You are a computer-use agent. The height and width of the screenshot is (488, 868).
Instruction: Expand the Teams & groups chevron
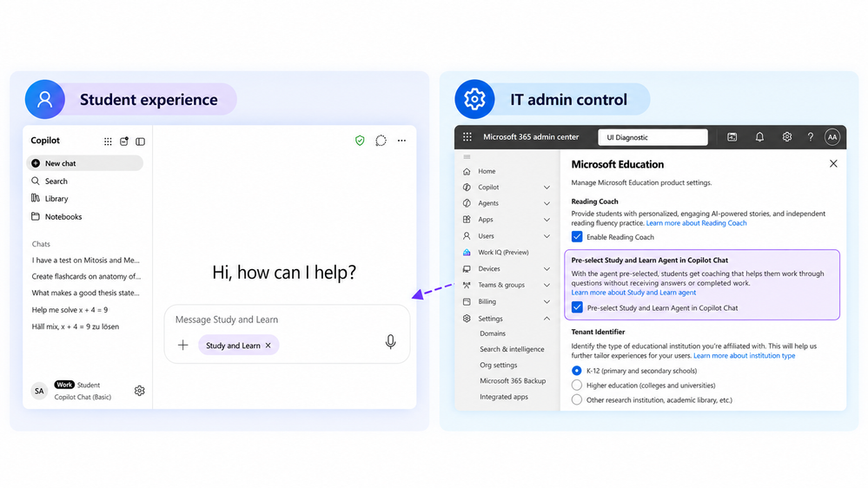pyautogui.click(x=547, y=285)
